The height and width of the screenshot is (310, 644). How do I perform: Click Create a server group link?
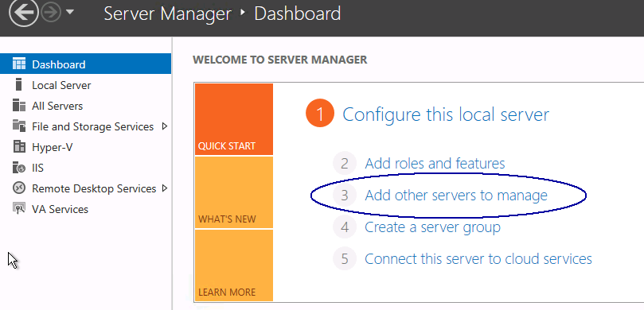(x=432, y=227)
